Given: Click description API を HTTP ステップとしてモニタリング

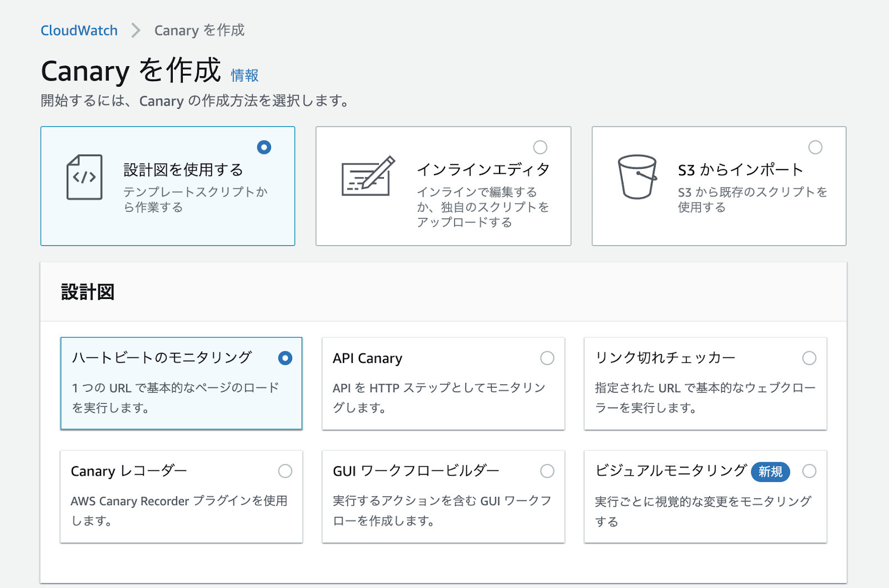Looking at the screenshot, I should coord(439,397).
